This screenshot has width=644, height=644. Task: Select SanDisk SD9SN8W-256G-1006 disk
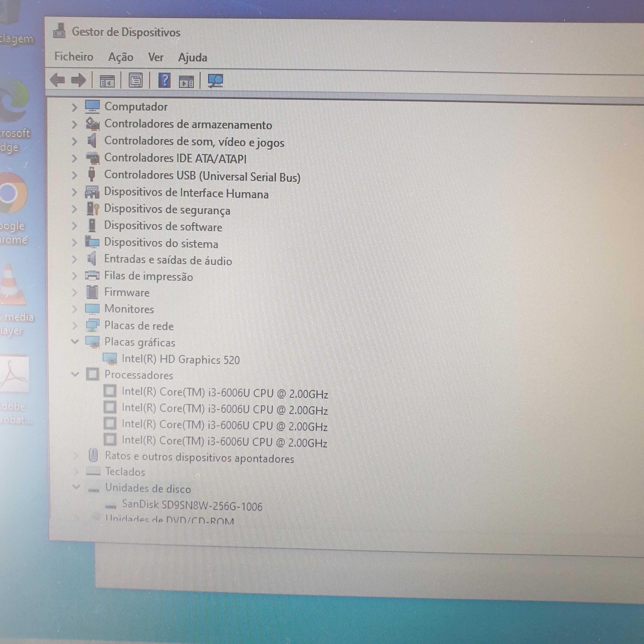(192, 505)
